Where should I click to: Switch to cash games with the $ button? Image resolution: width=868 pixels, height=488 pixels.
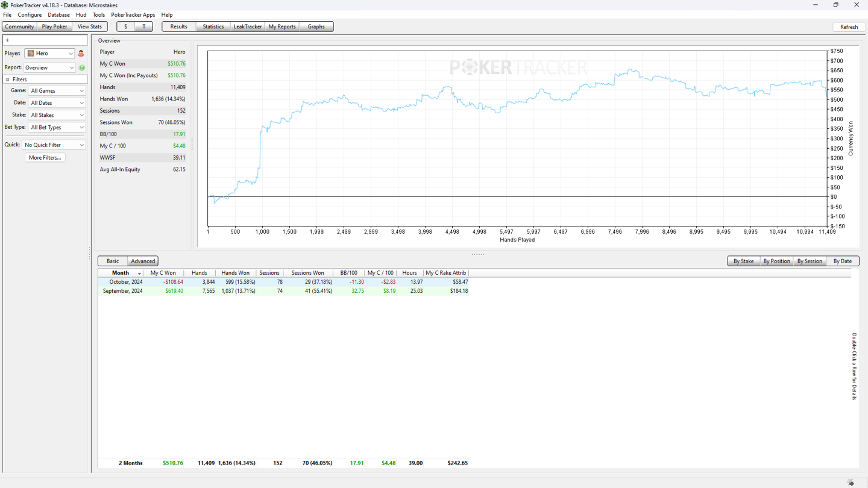[x=125, y=27]
